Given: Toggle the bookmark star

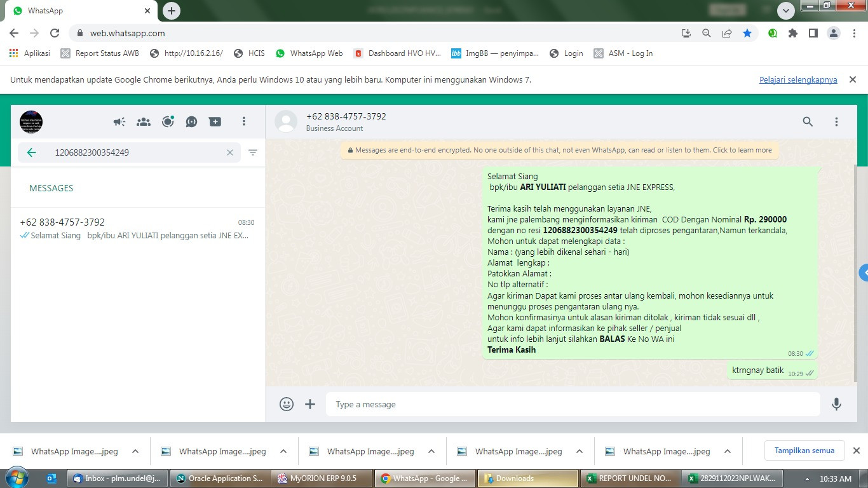Looking at the screenshot, I should coord(747,33).
